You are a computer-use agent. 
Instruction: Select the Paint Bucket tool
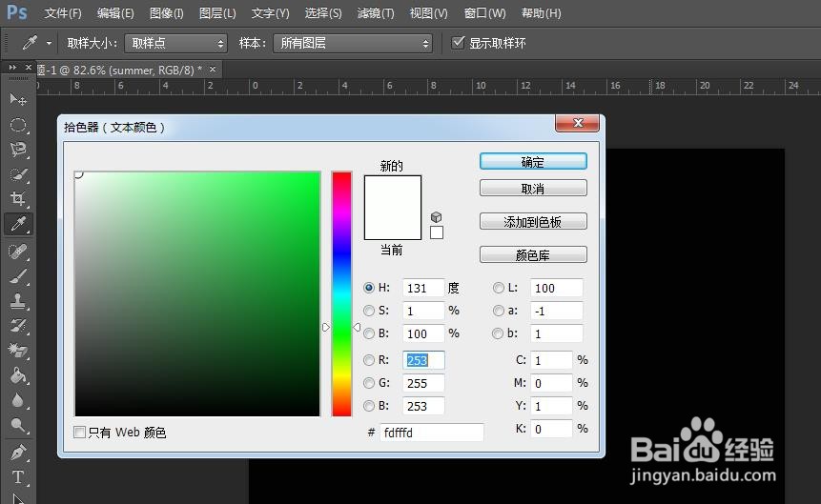18,375
